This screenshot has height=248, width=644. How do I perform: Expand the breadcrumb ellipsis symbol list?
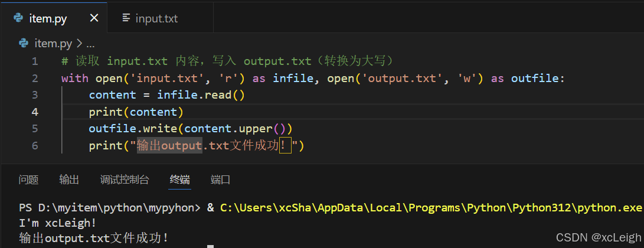coord(90,43)
